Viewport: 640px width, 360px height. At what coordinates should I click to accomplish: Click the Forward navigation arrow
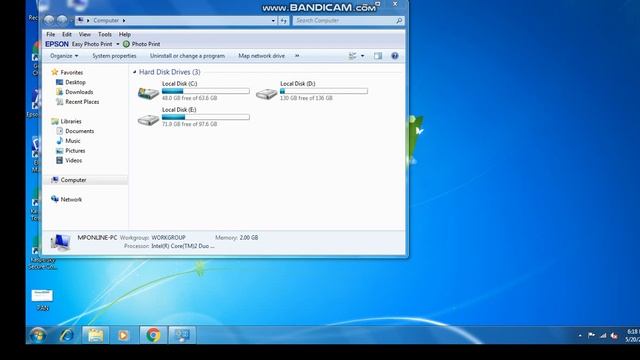click(62, 20)
